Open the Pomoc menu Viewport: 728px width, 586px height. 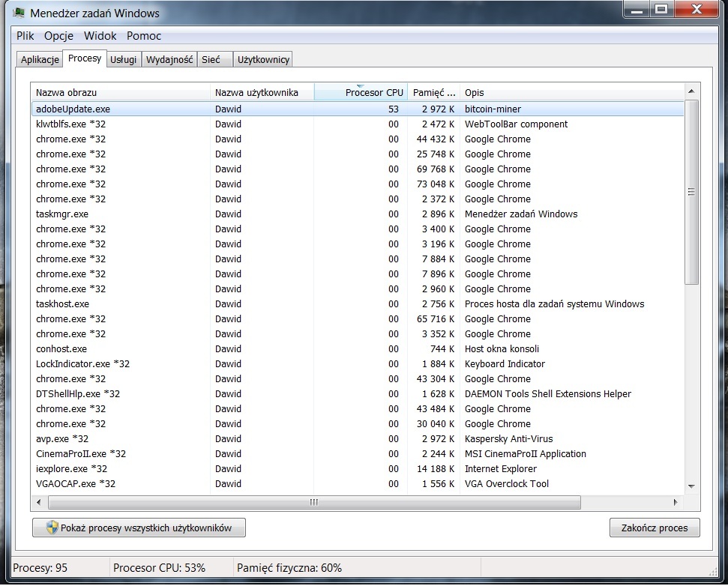click(x=144, y=36)
